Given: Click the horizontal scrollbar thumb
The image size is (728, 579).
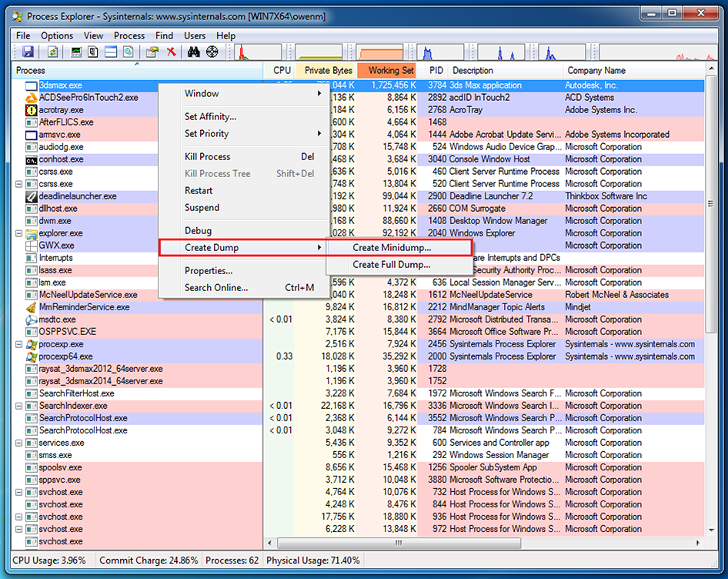Looking at the screenshot, I should pos(399,543).
